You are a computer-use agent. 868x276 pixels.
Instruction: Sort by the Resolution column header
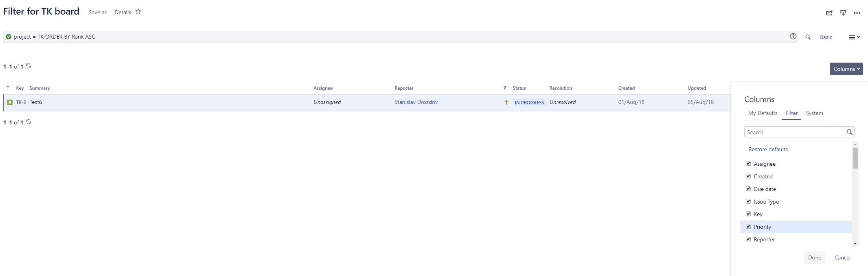click(x=560, y=88)
